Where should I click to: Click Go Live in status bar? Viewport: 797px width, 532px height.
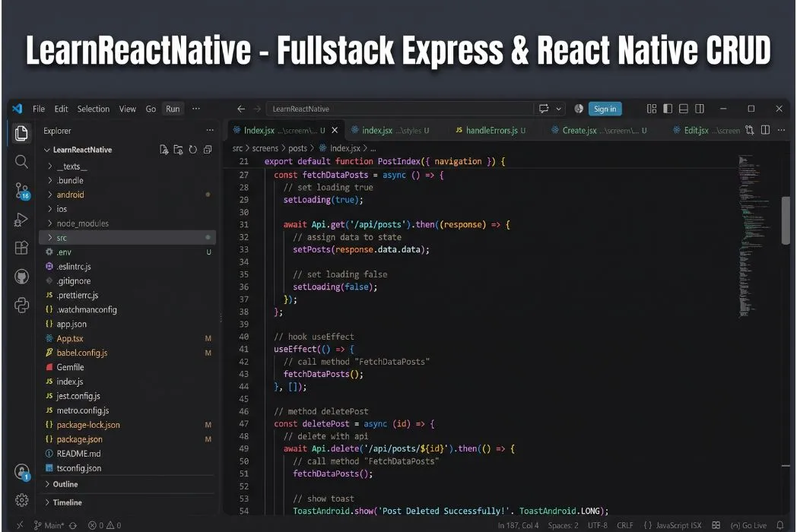pos(749,525)
